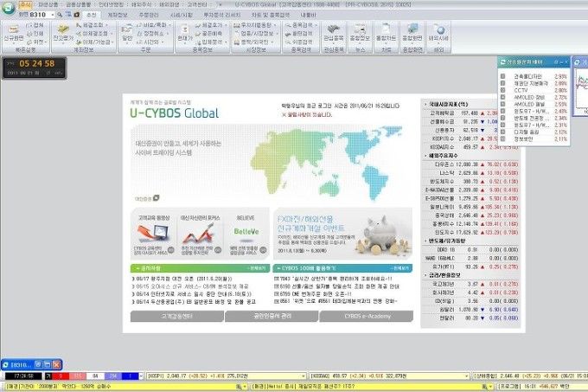This screenshot has width=588, height=392.
Task: Switch to the 추천 ribbon tab
Action: pos(91,15)
